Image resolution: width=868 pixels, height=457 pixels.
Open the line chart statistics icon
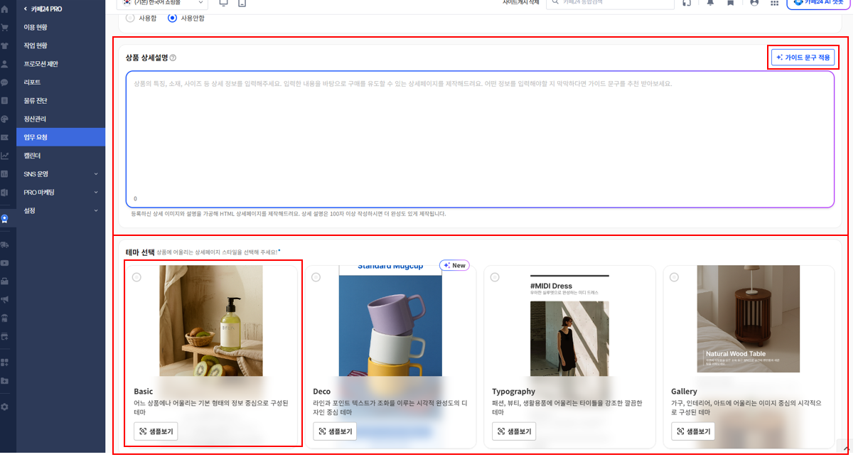5,156
